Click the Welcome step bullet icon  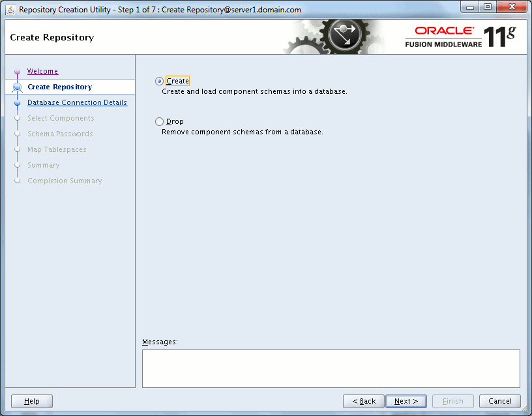pyautogui.click(x=18, y=72)
